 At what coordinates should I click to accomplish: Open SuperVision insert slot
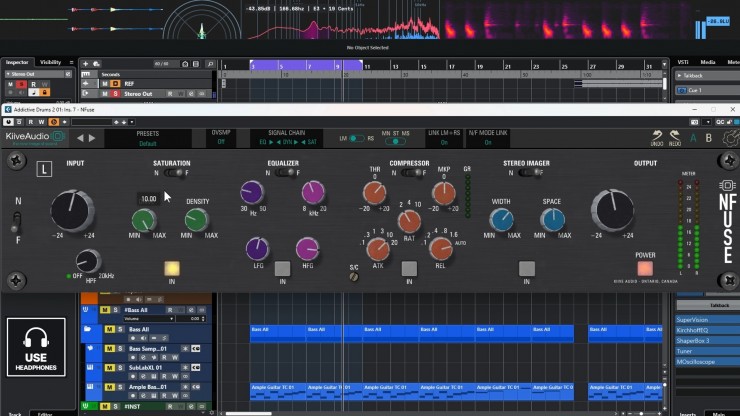click(707, 320)
